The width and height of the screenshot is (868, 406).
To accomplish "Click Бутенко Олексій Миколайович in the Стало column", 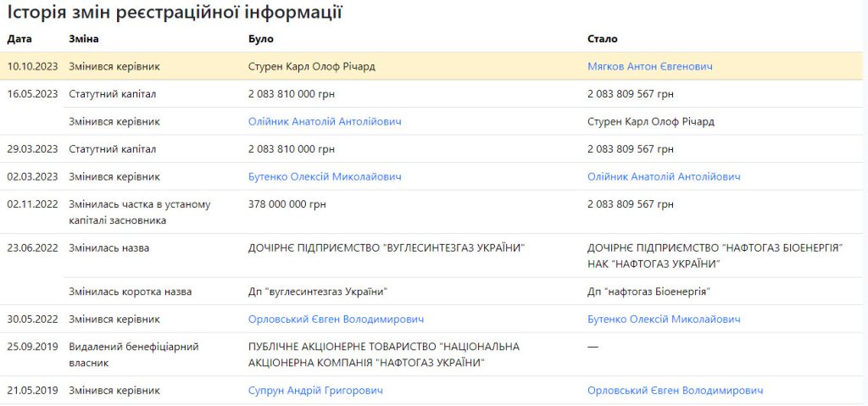I will click(664, 319).
